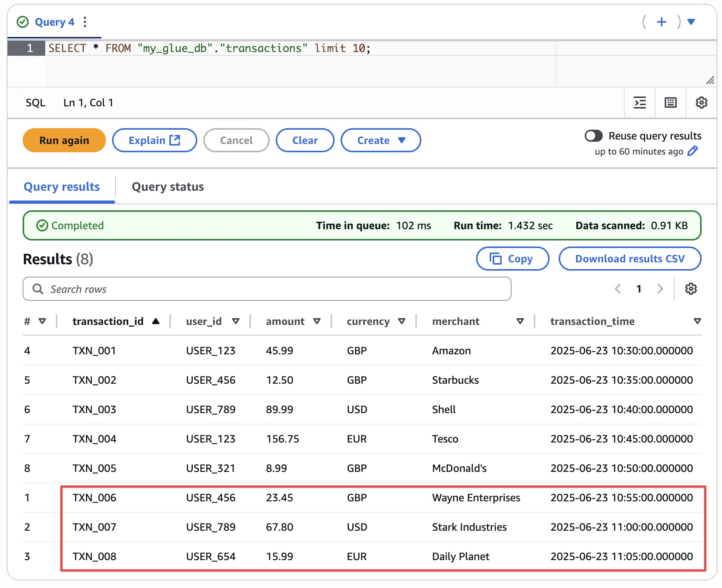Open the query tabs list dropdown arrow
722x588 pixels.
point(691,22)
